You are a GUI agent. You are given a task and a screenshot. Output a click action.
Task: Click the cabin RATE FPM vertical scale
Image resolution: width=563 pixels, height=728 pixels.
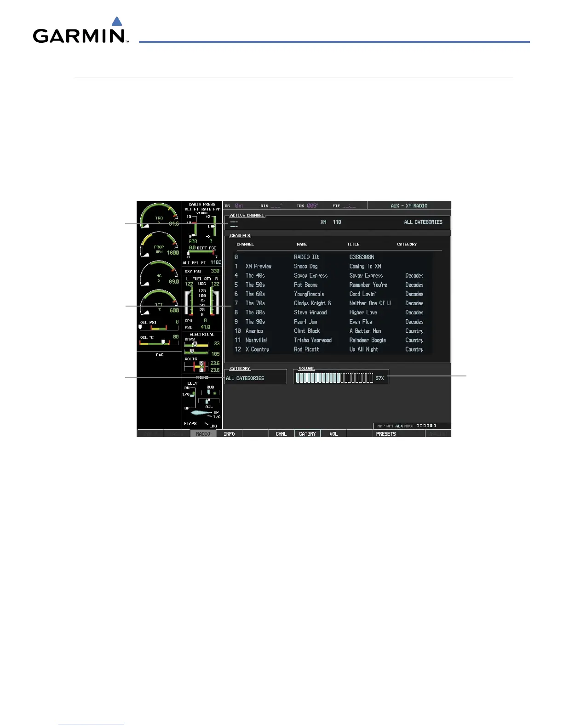pos(211,226)
